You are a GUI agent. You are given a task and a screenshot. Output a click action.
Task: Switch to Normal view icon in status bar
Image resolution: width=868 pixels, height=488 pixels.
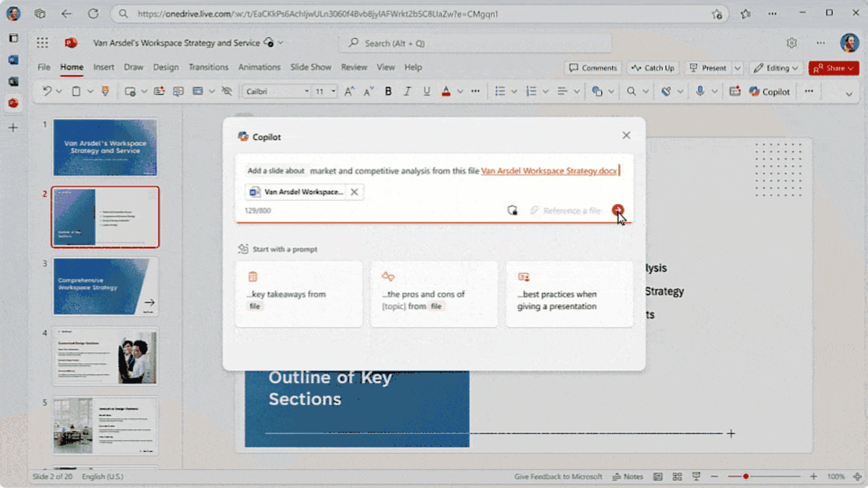(x=658, y=476)
